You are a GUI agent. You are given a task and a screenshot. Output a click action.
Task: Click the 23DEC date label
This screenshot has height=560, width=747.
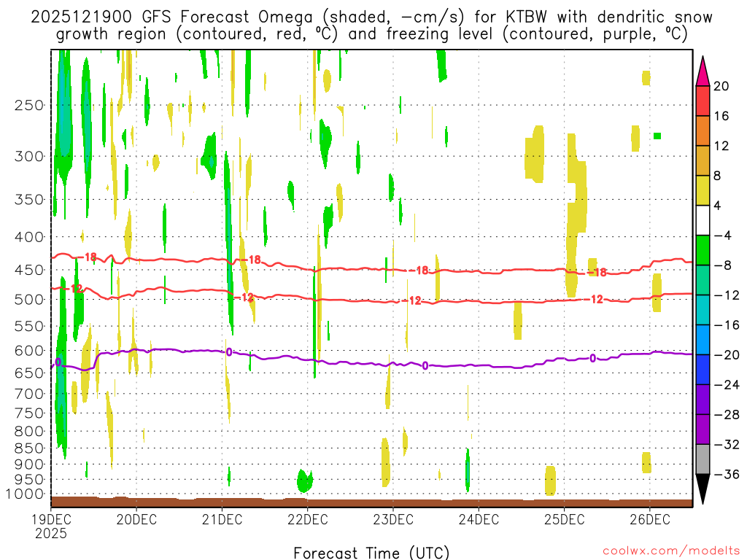[393, 519]
